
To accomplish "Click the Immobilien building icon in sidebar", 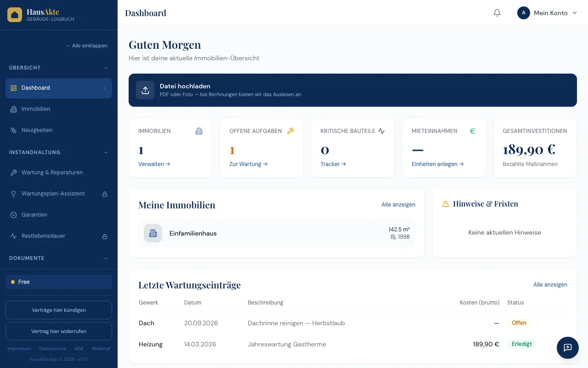I will pyautogui.click(x=13, y=109).
